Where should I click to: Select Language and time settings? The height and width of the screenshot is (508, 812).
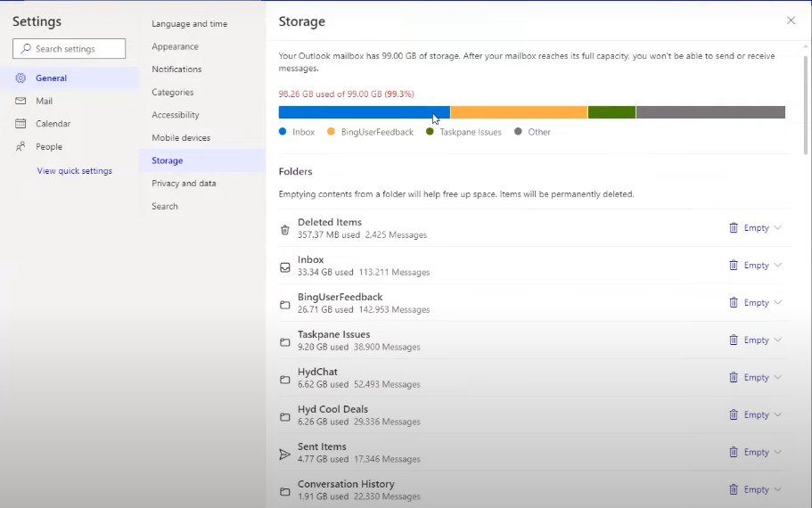tap(189, 24)
